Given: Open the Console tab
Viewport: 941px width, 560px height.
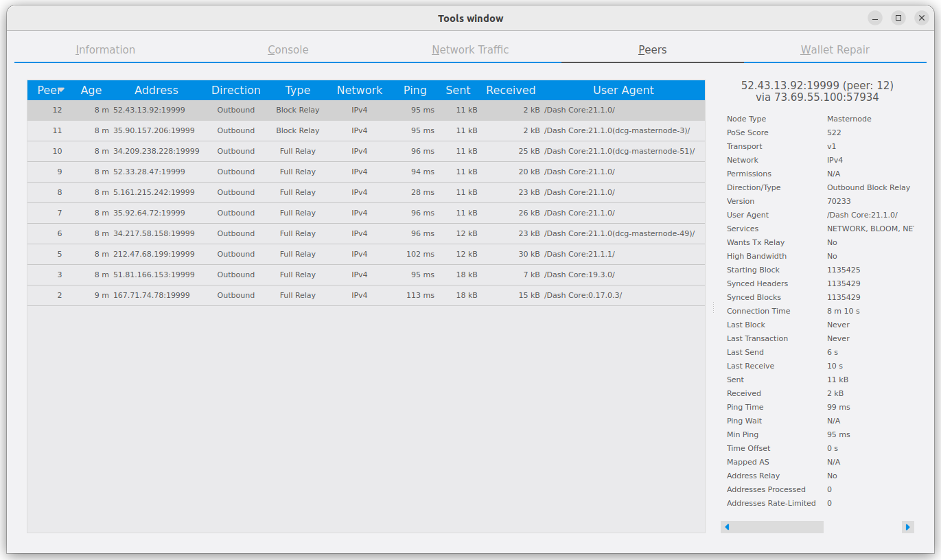Looking at the screenshot, I should (x=288, y=49).
